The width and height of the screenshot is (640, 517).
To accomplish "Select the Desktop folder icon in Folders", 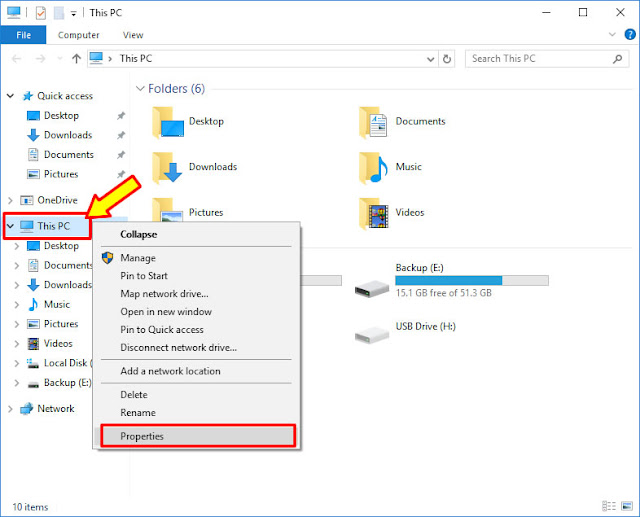I will tap(168, 122).
